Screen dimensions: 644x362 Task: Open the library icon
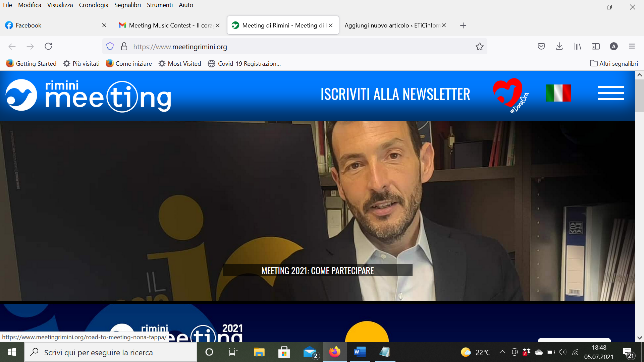[577, 46]
